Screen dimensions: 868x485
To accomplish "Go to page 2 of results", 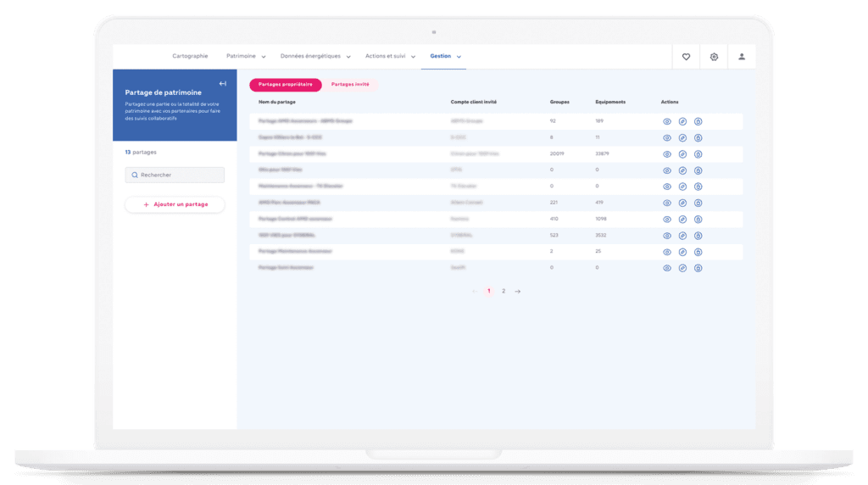I will [x=504, y=291].
